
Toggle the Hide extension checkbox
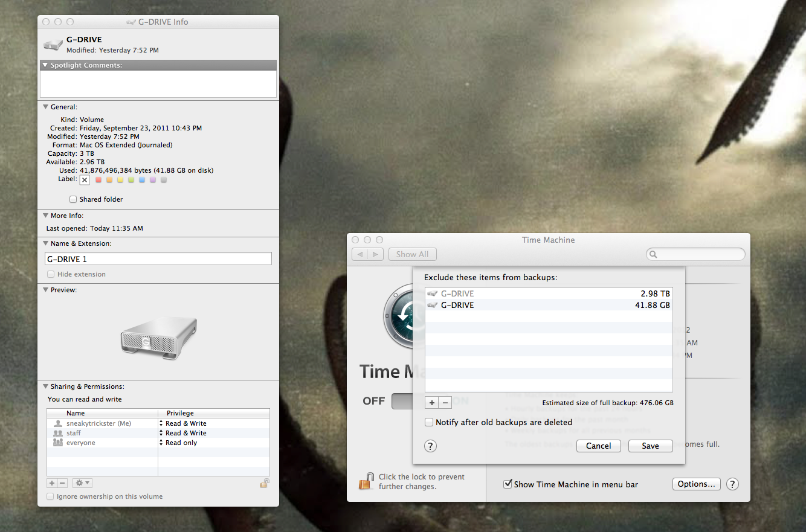click(x=51, y=274)
